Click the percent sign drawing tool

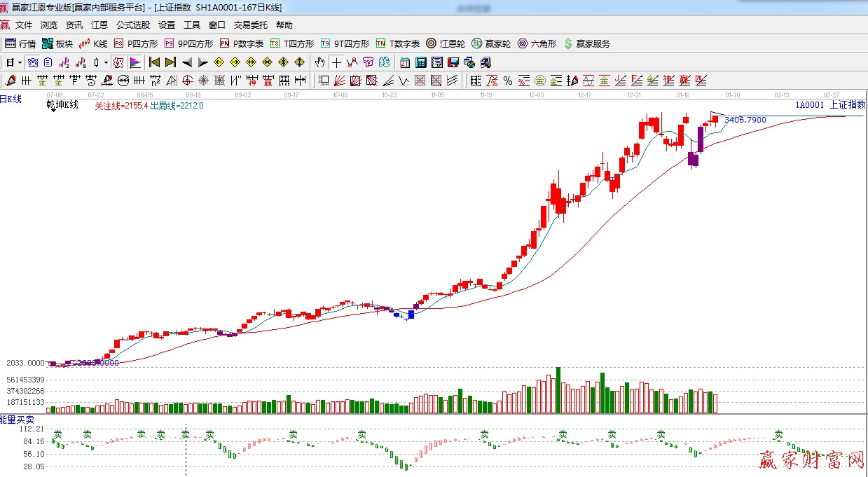pyautogui.click(x=507, y=80)
